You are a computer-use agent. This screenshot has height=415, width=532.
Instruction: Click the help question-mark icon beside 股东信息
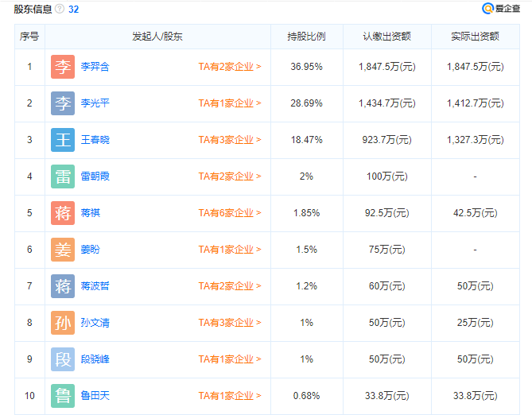click(60, 9)
